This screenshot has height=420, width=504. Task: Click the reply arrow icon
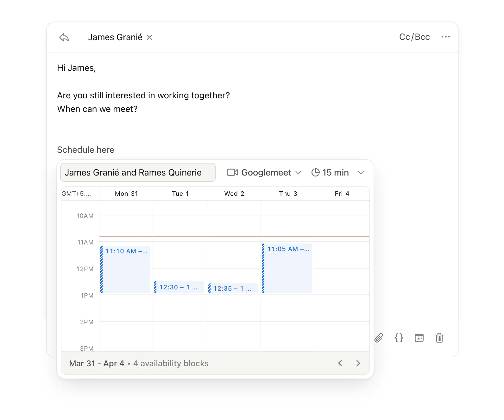click(64, 37)
